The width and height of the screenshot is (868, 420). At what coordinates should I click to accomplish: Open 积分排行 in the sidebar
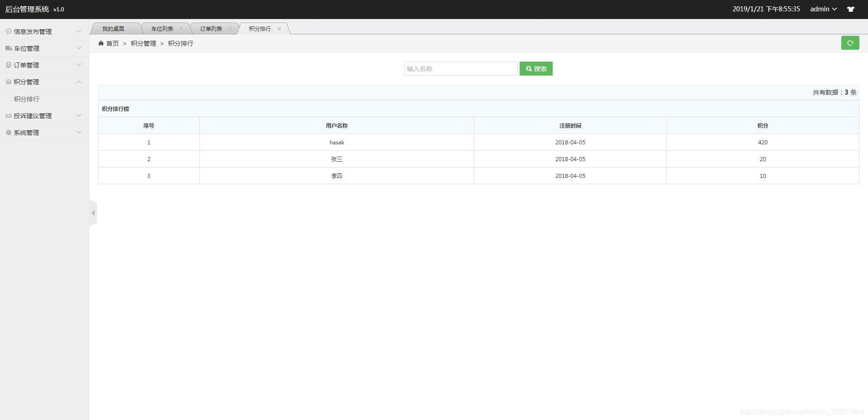coord(27,99)
